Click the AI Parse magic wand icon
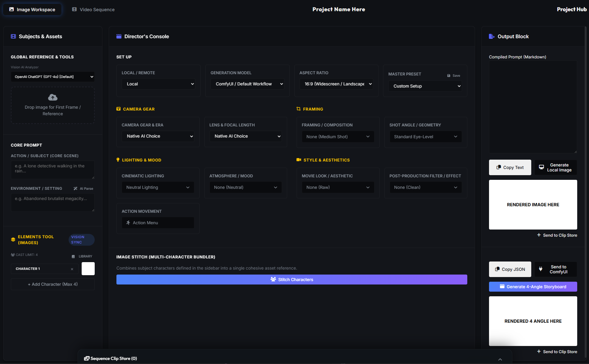 click(x=75, y=189)
